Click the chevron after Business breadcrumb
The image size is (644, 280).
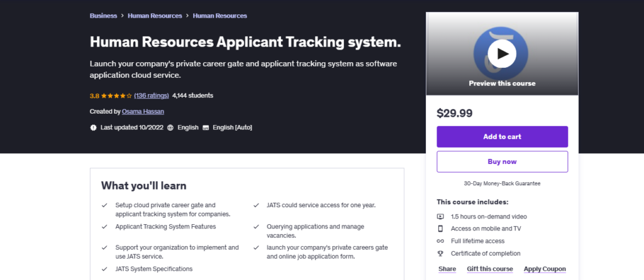[x=123, y=16]
